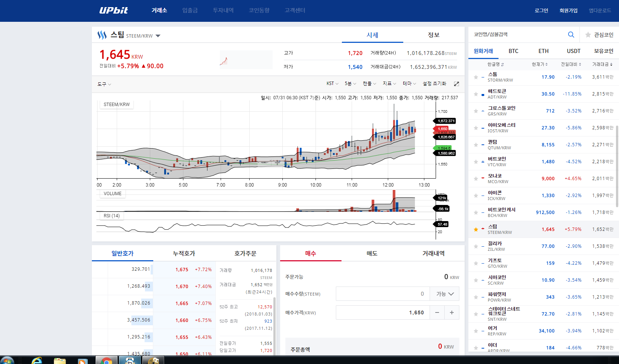
Task: Click the coin list vertical scrollbar
Action: (x=617, y=166)
